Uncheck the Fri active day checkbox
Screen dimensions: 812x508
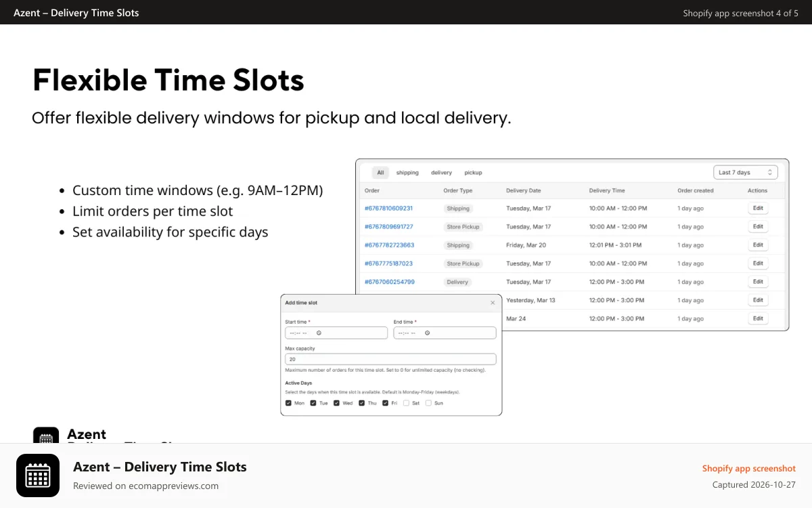tap(385, 403)
